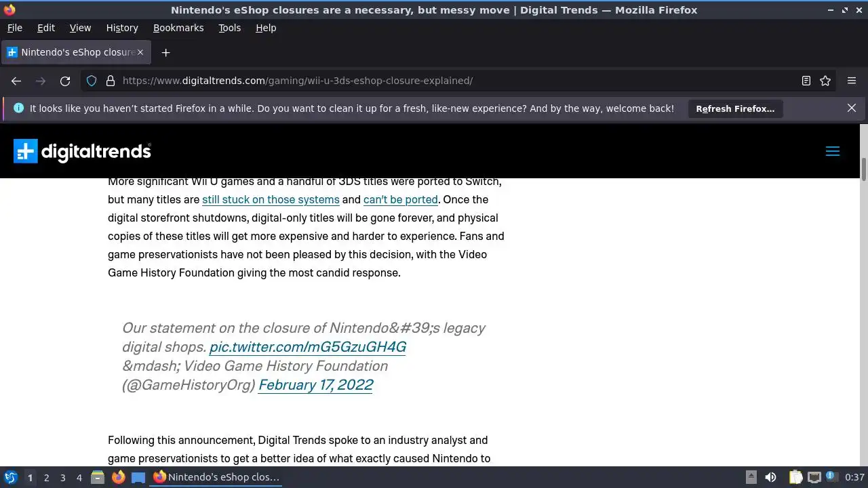The width and height of the screenshot is (868, 488).
Task: Click the removable media eject tray icon
Action: pos(751,477)
